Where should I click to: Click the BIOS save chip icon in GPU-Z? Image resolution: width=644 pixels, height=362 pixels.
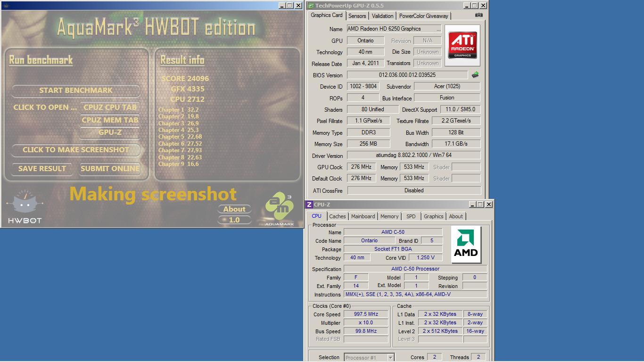[475, 74]
